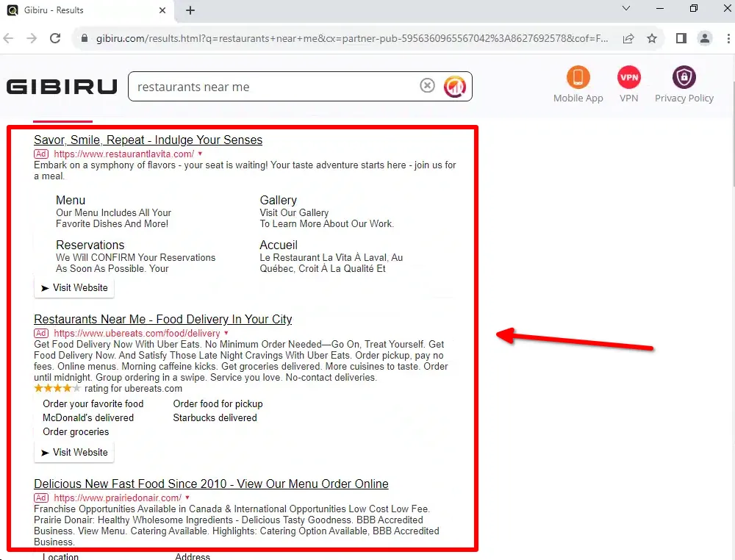Clear the search box with the X icon

click(427, 86)
